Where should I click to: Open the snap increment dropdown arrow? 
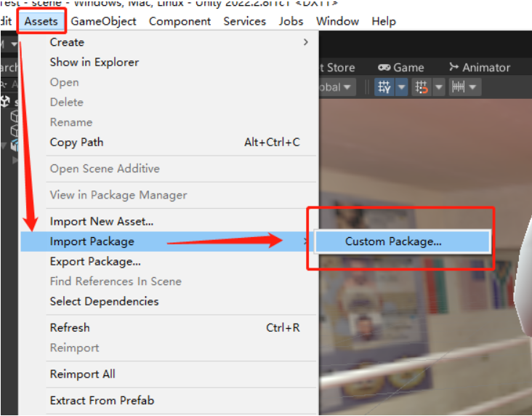tap(474, 87)
